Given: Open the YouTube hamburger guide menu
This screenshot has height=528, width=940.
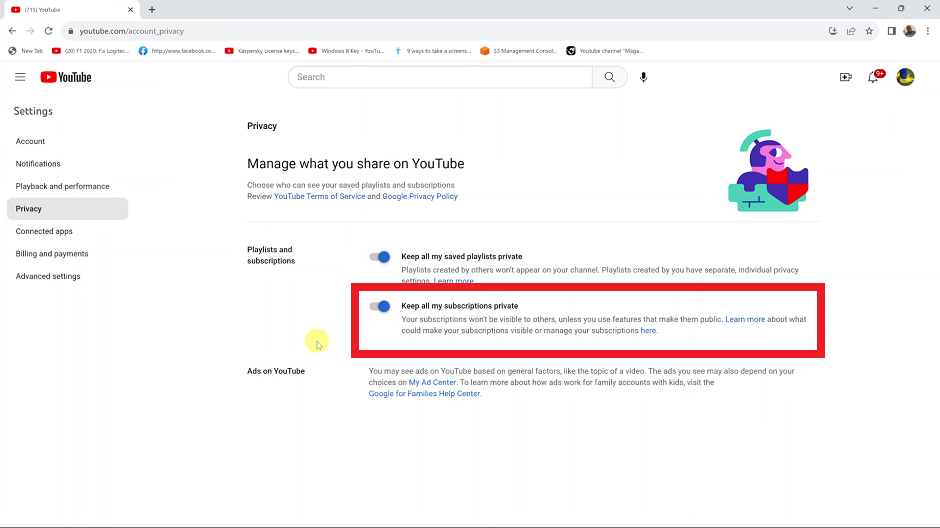Looking at the screenshot, I should (20, 77).
